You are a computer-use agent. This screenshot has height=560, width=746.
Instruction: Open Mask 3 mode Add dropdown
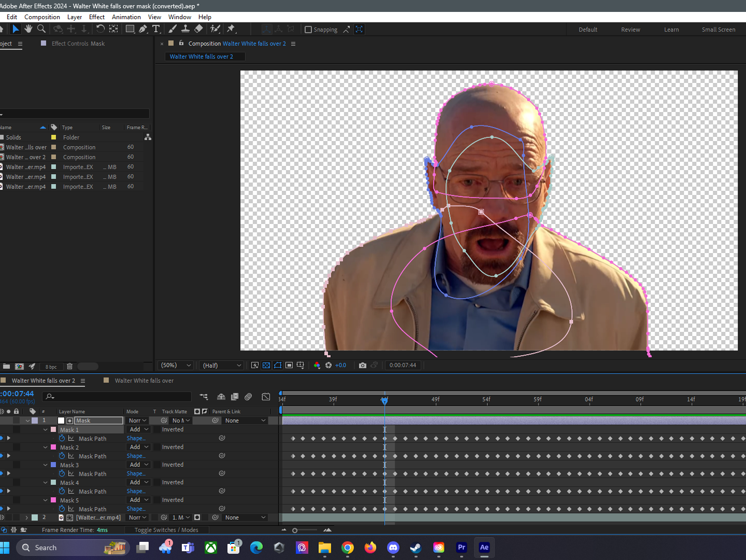139,465
